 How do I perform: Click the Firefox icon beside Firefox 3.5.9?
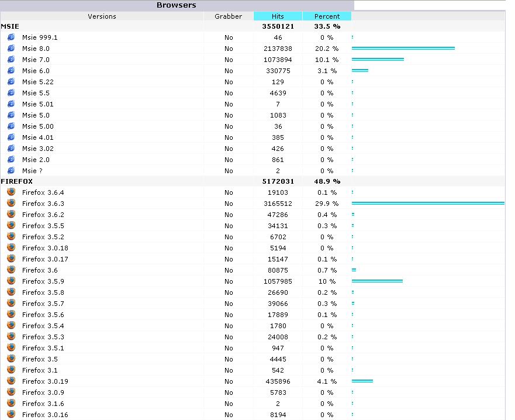[11, 281]
